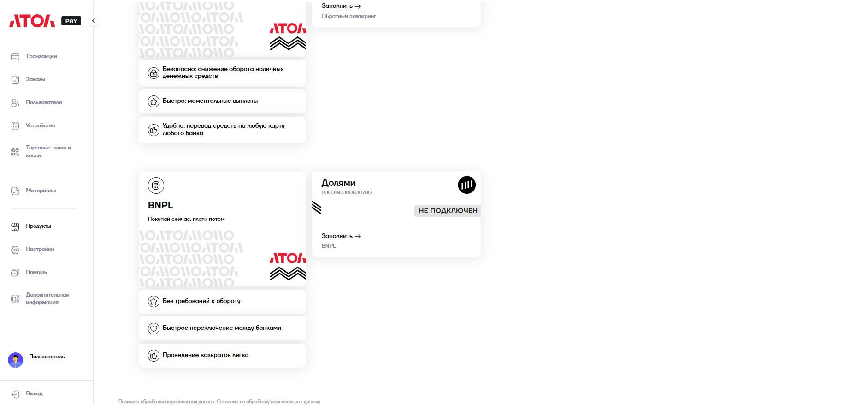Open Согласие на обработку персональных данных link
Screen dimensions: 868x405
[x=268, y=402]
